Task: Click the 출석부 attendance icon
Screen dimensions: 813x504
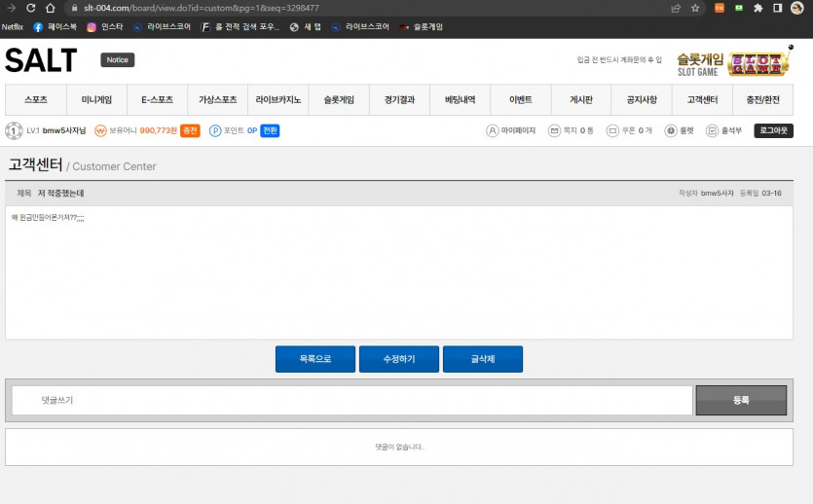Action: click(712, 130)
